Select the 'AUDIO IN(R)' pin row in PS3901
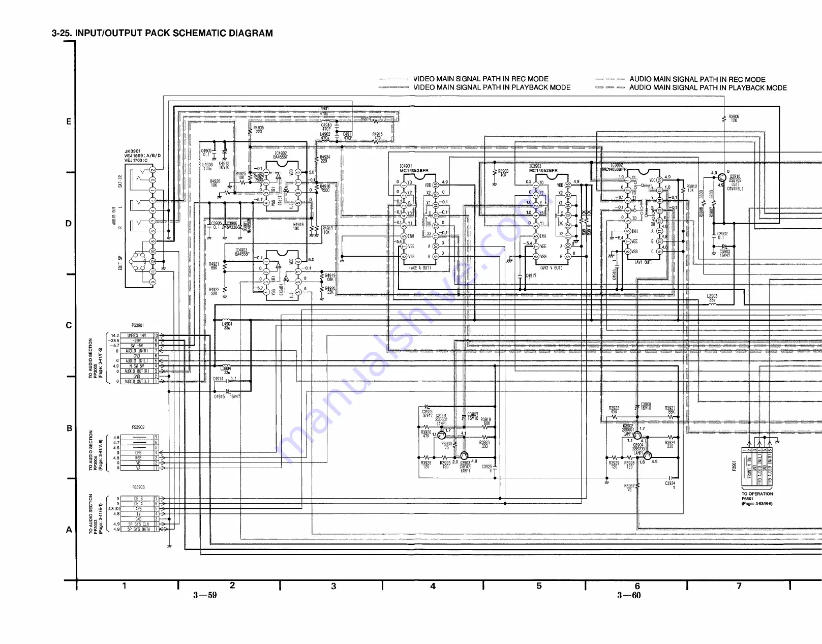 (139, 351)
